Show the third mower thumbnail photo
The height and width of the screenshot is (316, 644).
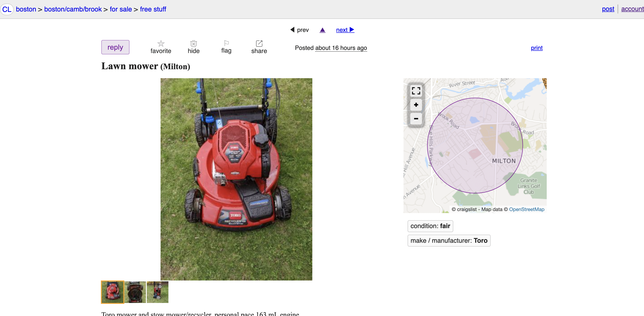(x=157, y=292)
